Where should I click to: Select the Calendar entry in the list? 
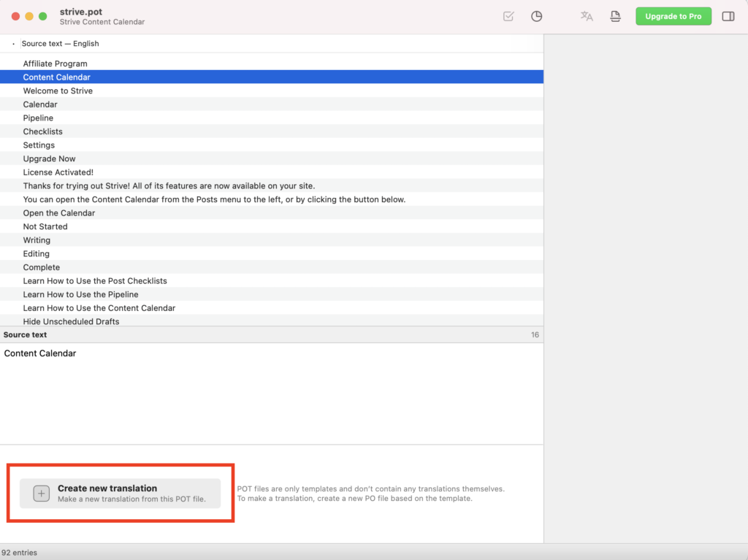[x=272, y=104]
